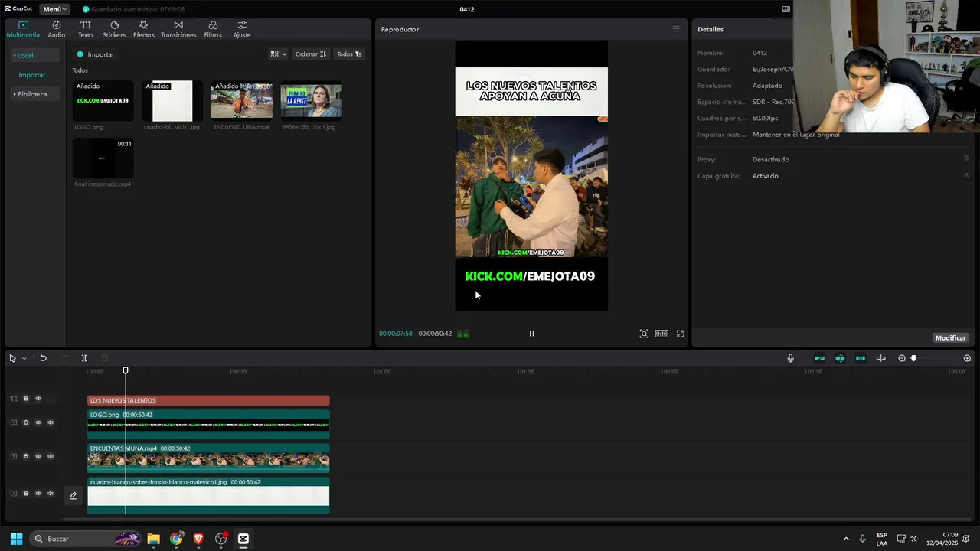Open the Multimedia tab
This screenshot has width=980, height=551.
(23, 29)
